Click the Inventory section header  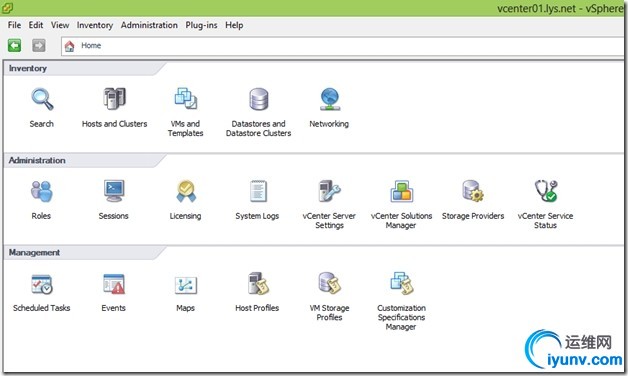click(x=28, y=68)
